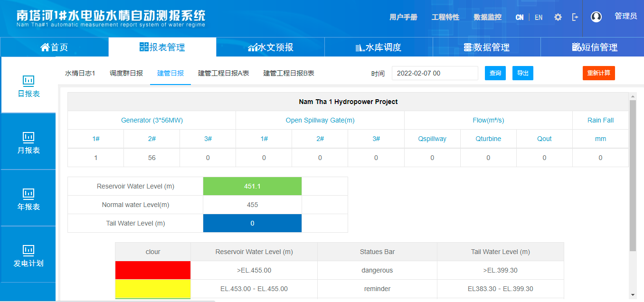Open the user avatar icon
Screen dimensions: 644x302
coord(596,17)
